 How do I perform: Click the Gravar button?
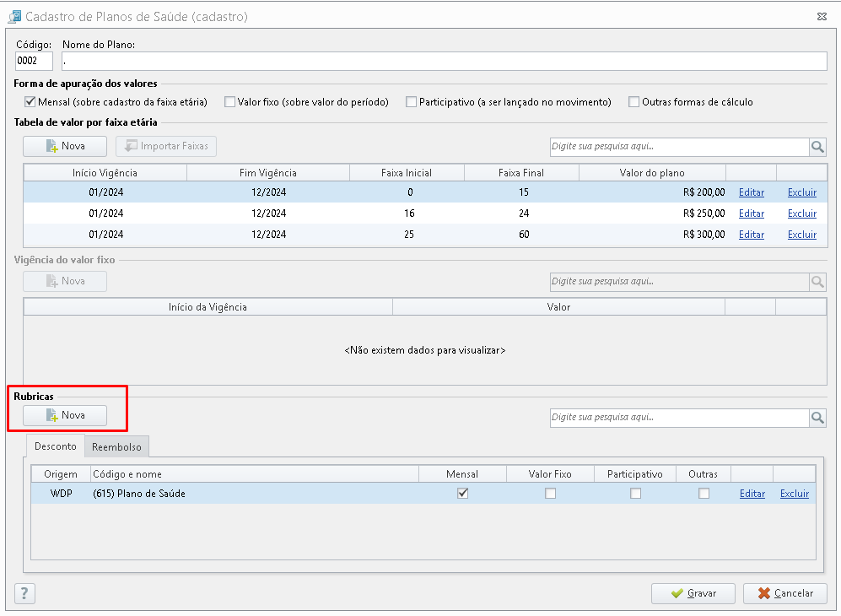coord(693,593)
